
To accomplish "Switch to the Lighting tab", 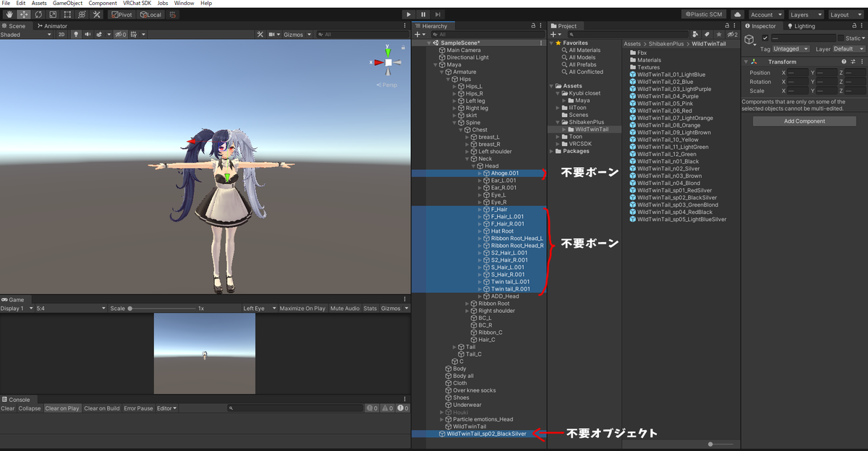I will [x=801, y=26].
